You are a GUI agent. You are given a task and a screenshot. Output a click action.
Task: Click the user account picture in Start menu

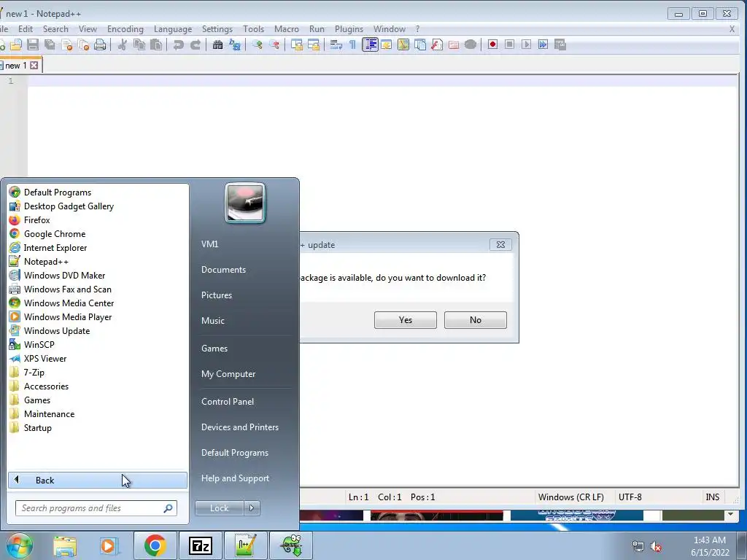(245, 203)
